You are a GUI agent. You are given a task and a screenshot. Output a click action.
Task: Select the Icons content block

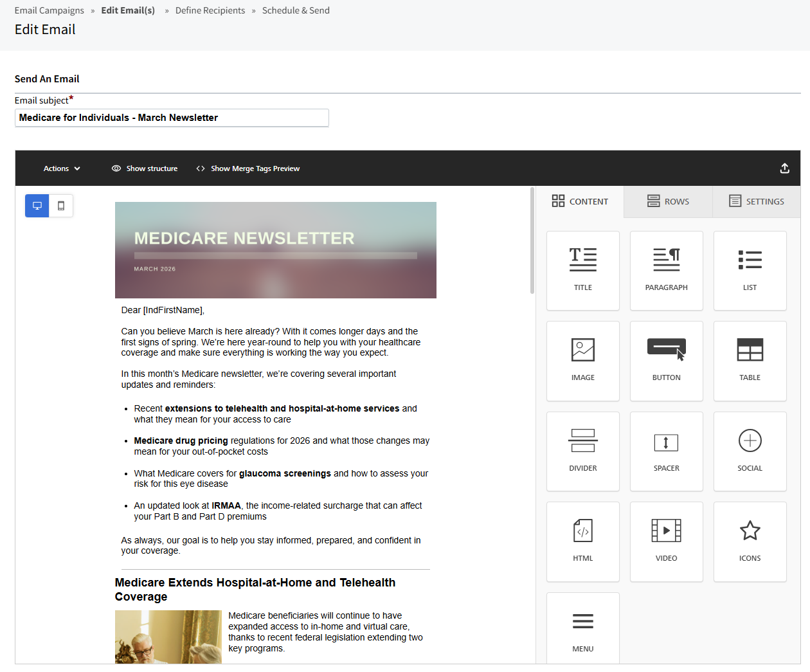pyautogui.click(x=750, y=541)
